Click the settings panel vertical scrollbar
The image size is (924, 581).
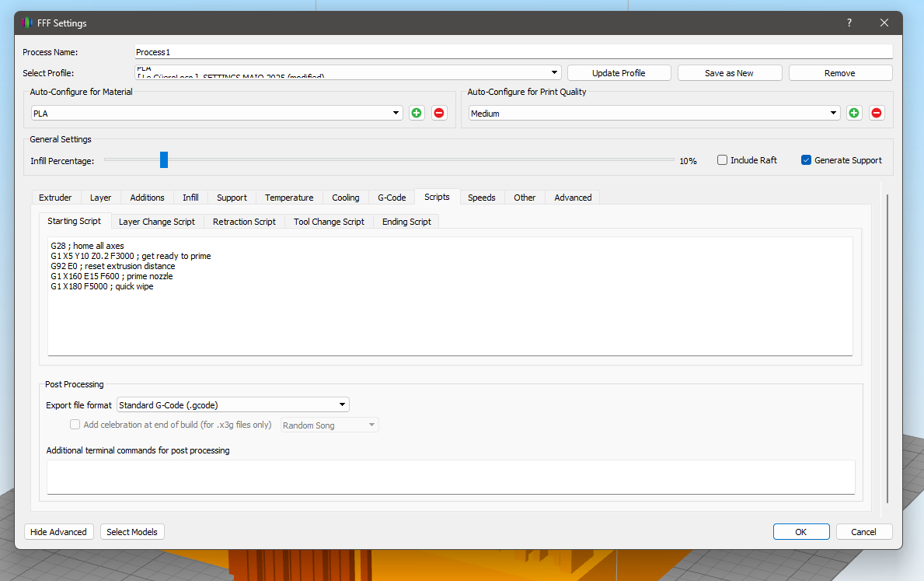tap(887, 348)
